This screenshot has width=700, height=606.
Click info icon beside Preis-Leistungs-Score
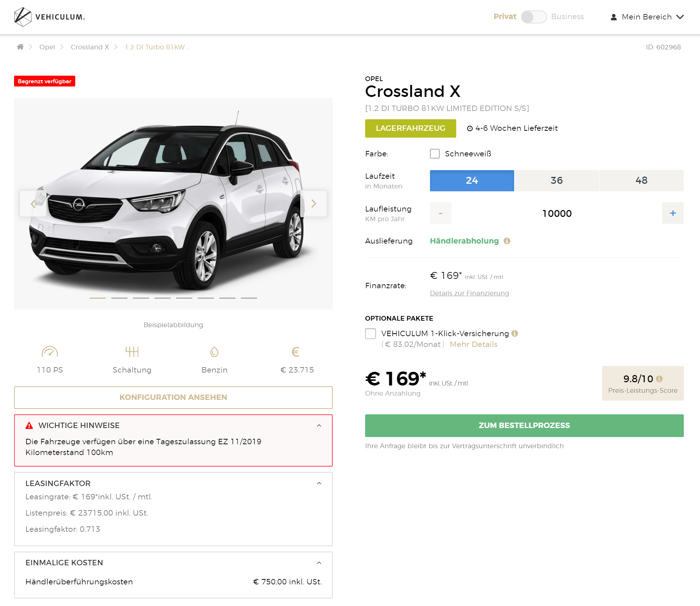pos(659,379)
